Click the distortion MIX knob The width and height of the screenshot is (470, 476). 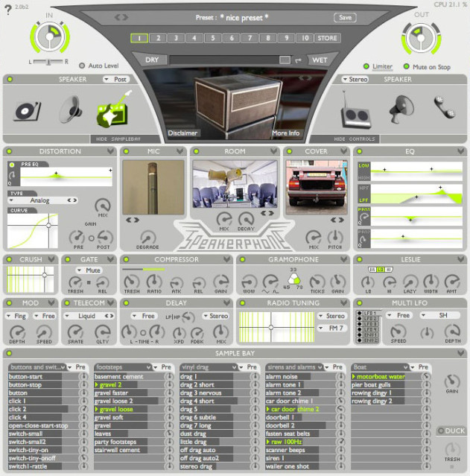click(103, 206)
